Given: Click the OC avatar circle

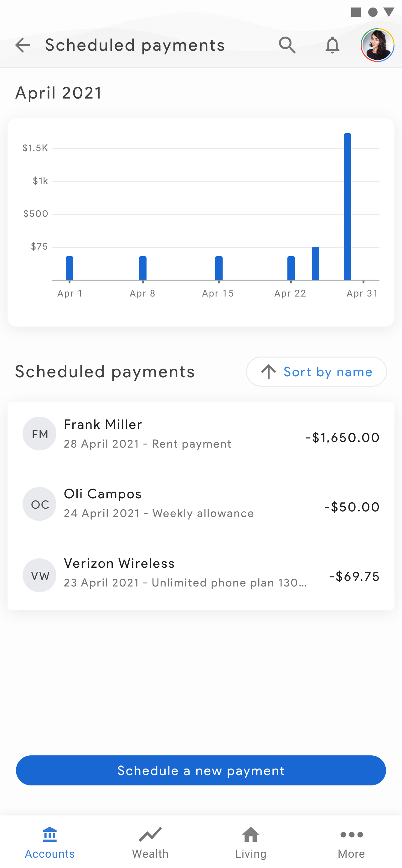Looking at the screenshot, I should coord(39,504).
